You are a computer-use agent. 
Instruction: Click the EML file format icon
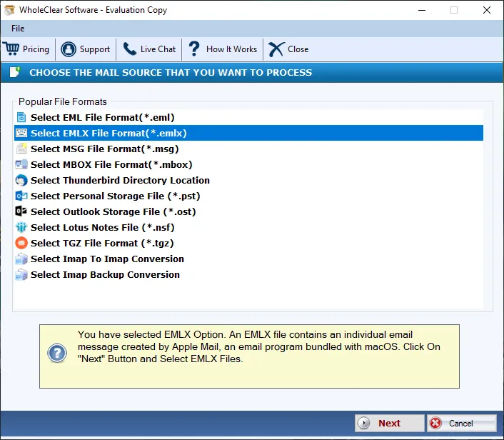click(21, 117)
